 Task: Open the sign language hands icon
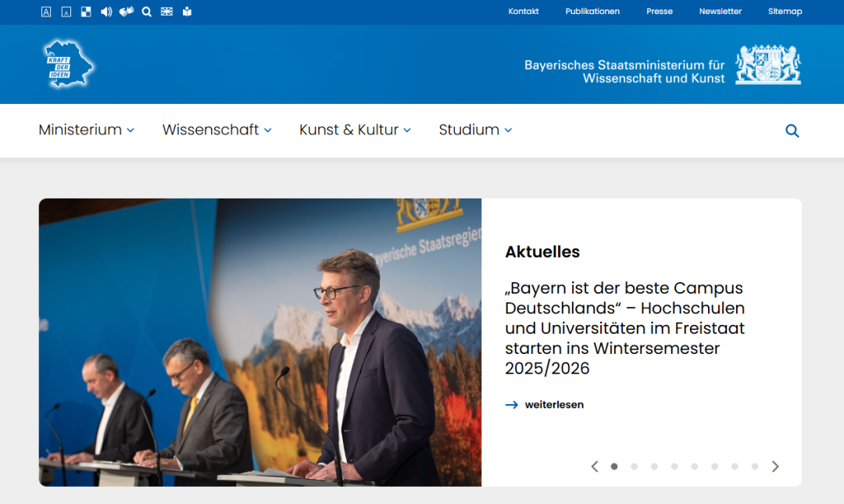click(127, 12)
